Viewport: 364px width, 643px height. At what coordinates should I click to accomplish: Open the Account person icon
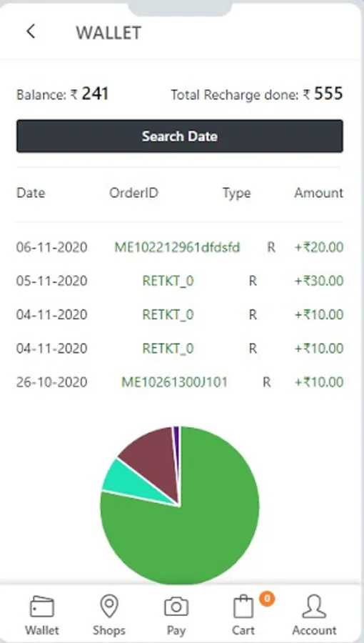[x=314, y=607]
